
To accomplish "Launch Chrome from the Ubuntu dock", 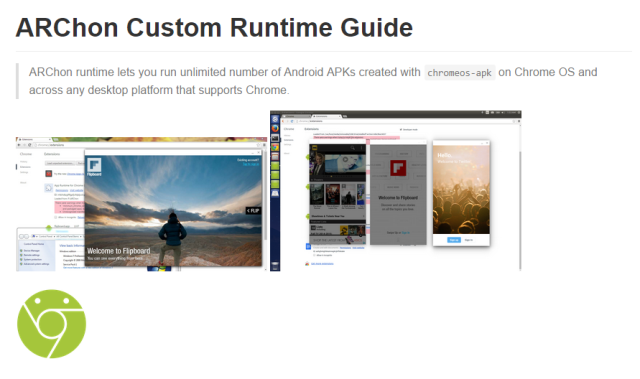I will click(x=275, y=147).
